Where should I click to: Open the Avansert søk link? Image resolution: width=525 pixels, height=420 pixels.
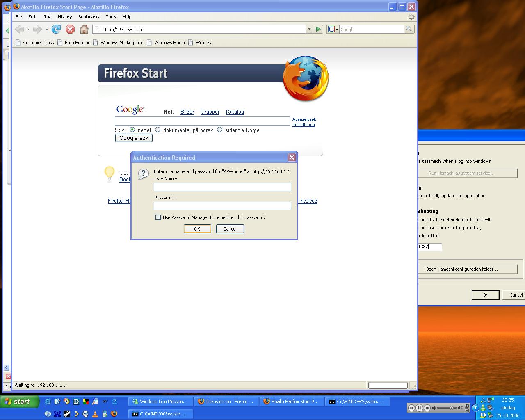coord(304,119)
